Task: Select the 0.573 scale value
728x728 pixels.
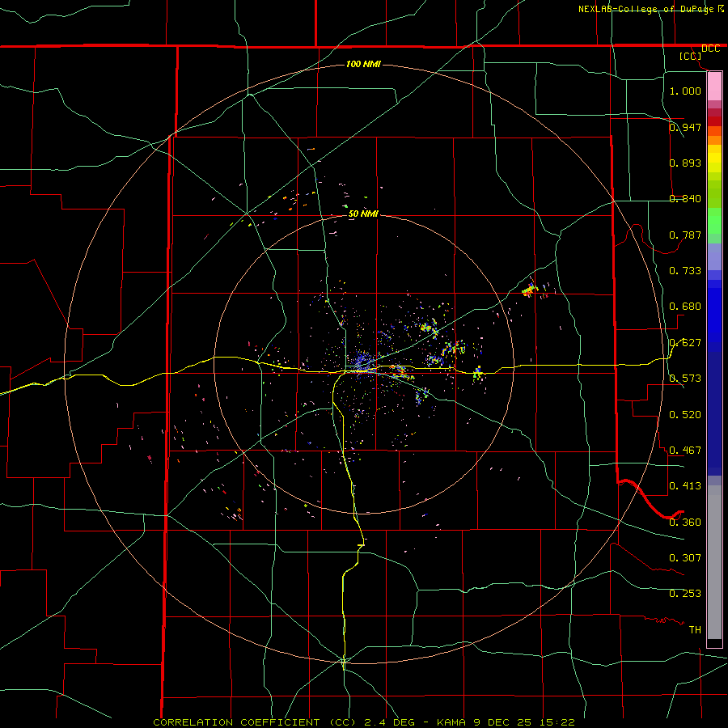Action: (x=685, y=378)
